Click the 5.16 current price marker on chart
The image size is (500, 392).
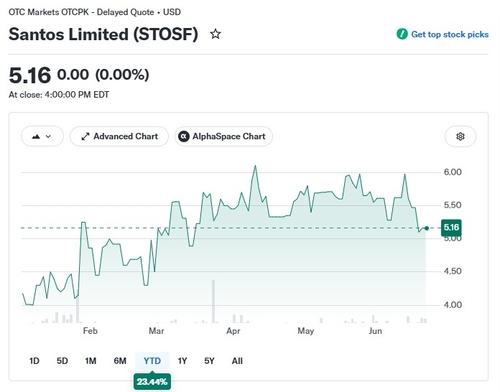(451, 227)
